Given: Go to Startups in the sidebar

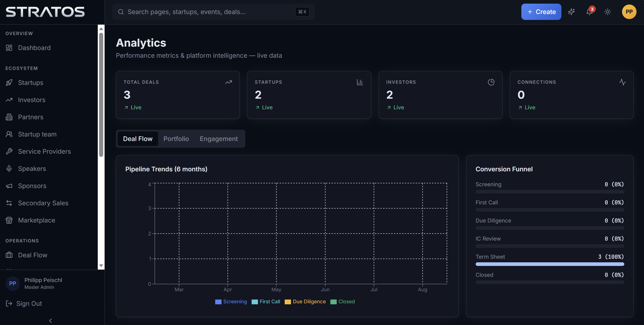Looking at the screenshot, I should click(49, 83).
